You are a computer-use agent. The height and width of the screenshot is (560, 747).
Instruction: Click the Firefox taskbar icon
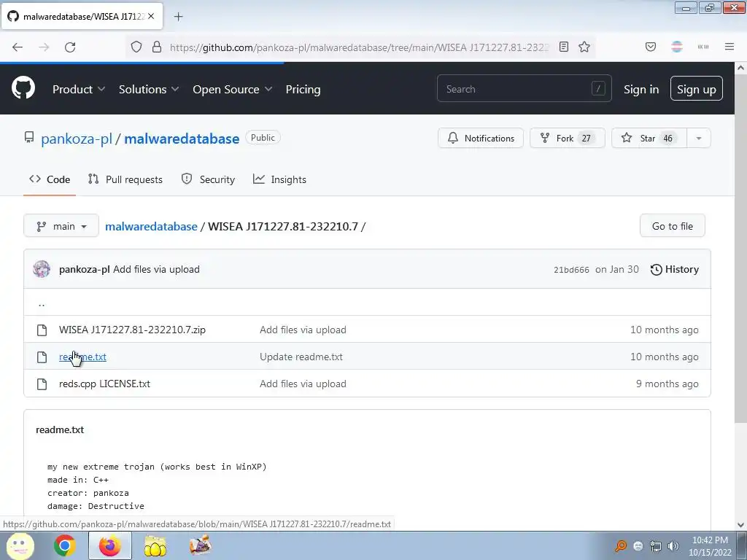tap(110, 545)
